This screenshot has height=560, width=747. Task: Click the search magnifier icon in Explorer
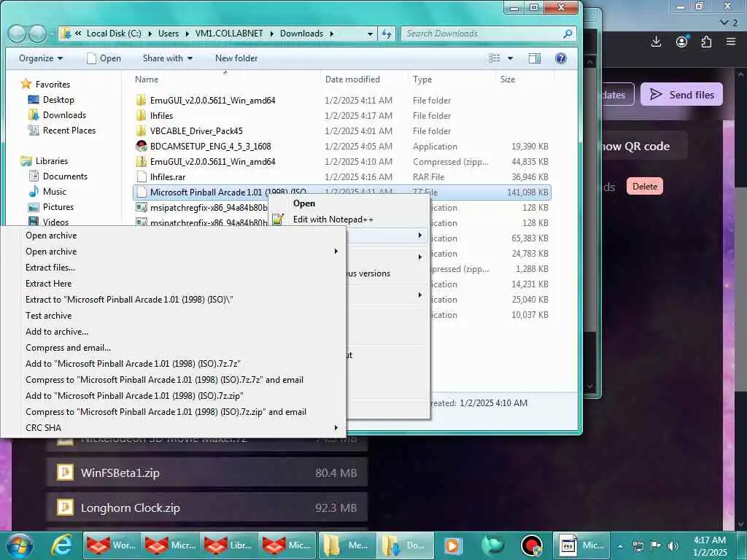tap(568, 34)
